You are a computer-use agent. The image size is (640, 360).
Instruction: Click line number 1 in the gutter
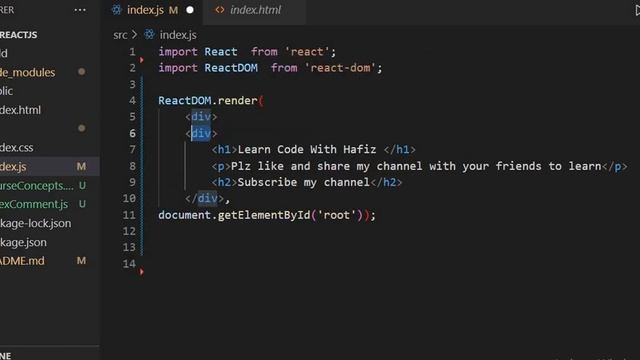[132, 52]
